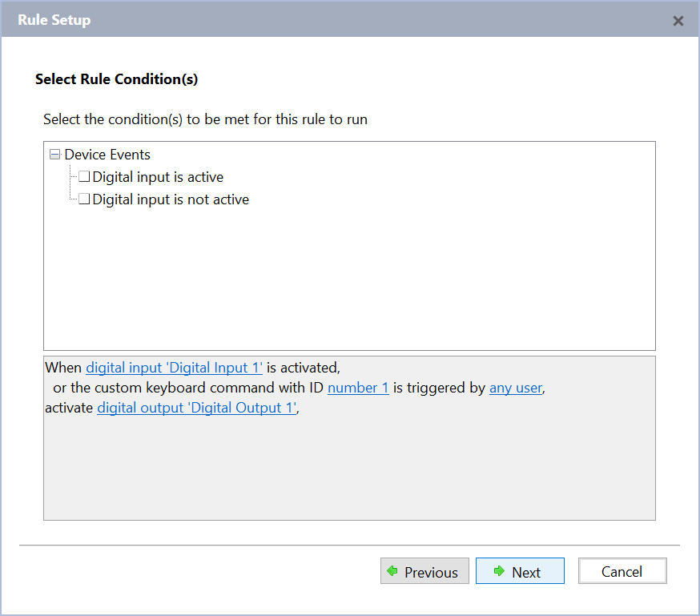
Task: Open the digital input 'Digital Input 1' link
Action: click(174, 368)
